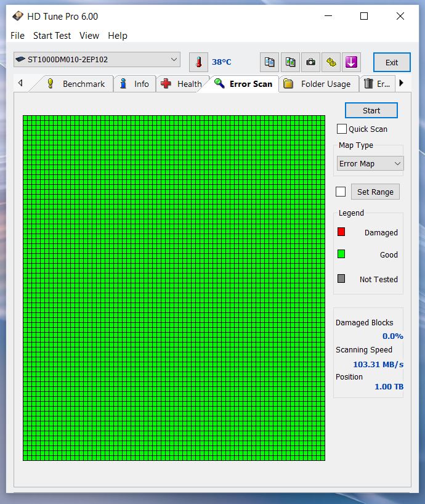The height and width of the screenshot is (504, 425).
Task: Switch to the Health tab
Action: (x=182, y=84)
